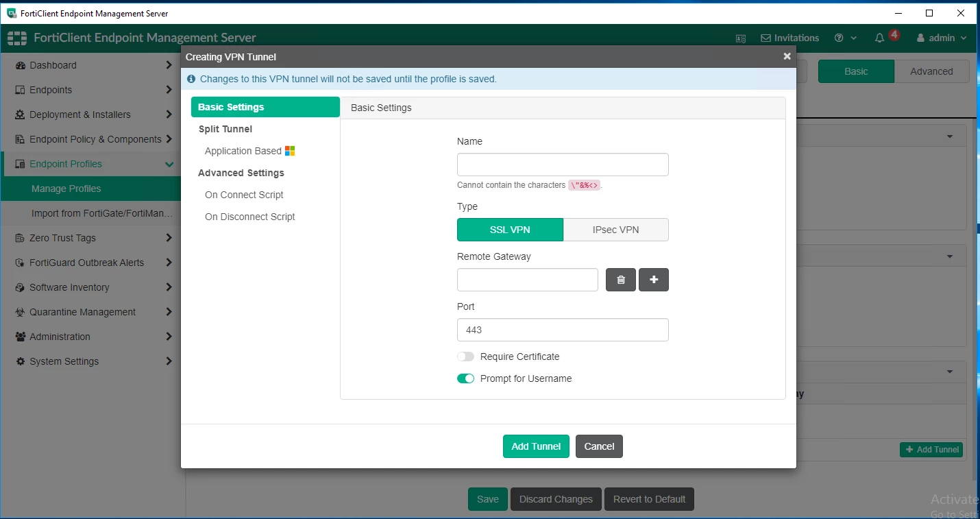Select IPsec VPN type
The image size is (980, 519).
(616, 230)
